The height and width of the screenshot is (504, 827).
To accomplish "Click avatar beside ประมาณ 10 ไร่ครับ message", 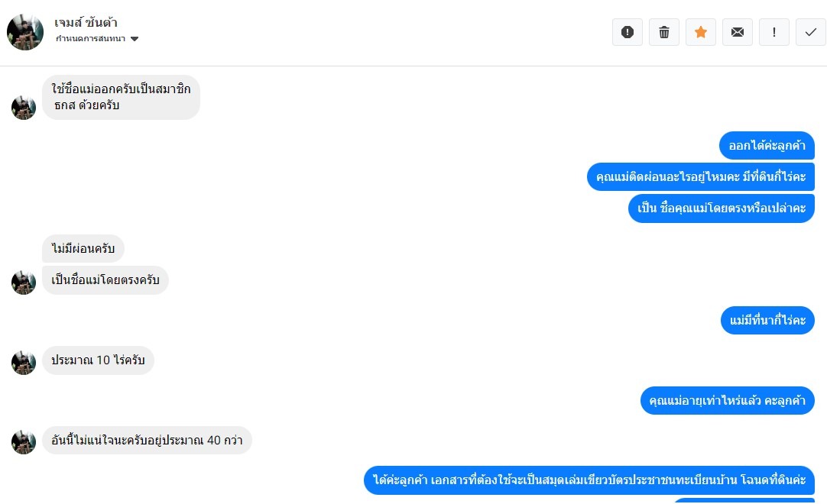I will (x=24, y=362).
